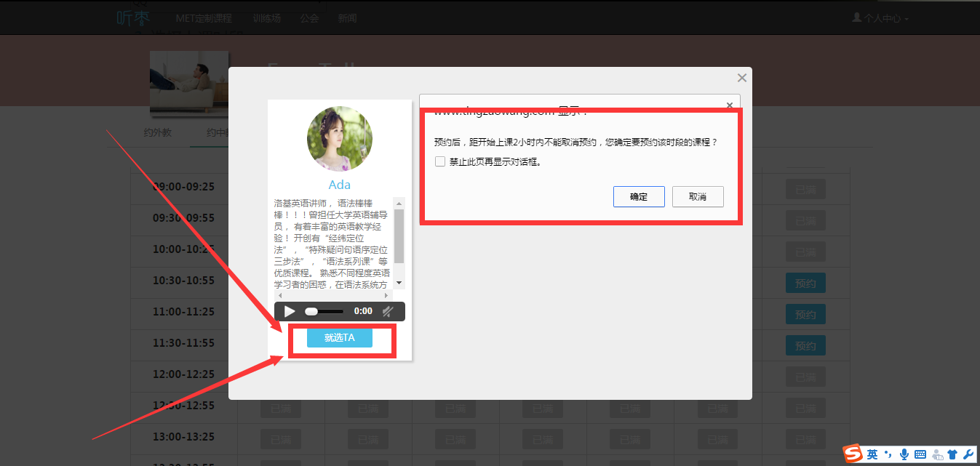Open Sogou toolbox wrench icon
Screen dimensions: 980x466
[967, 454]
